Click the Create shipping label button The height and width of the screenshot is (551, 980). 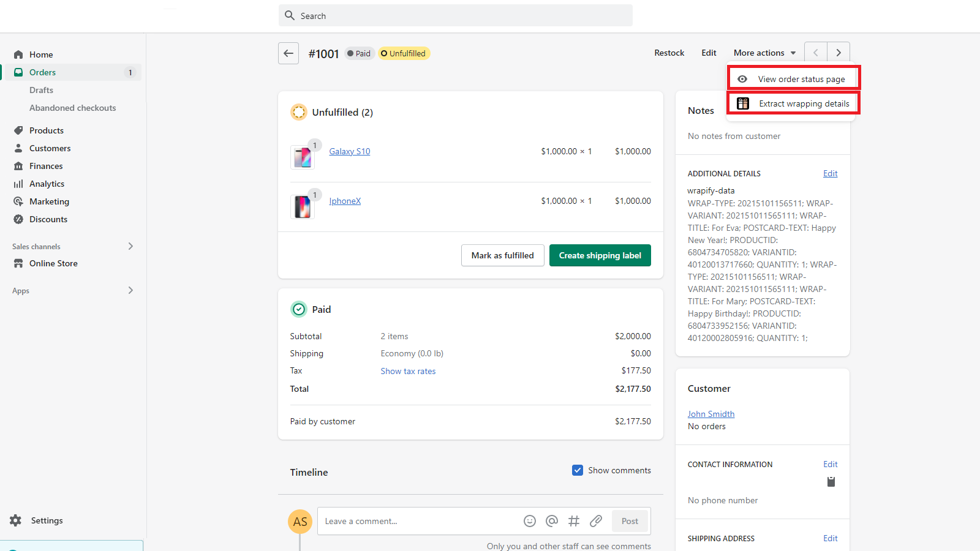tap(600, 255)
